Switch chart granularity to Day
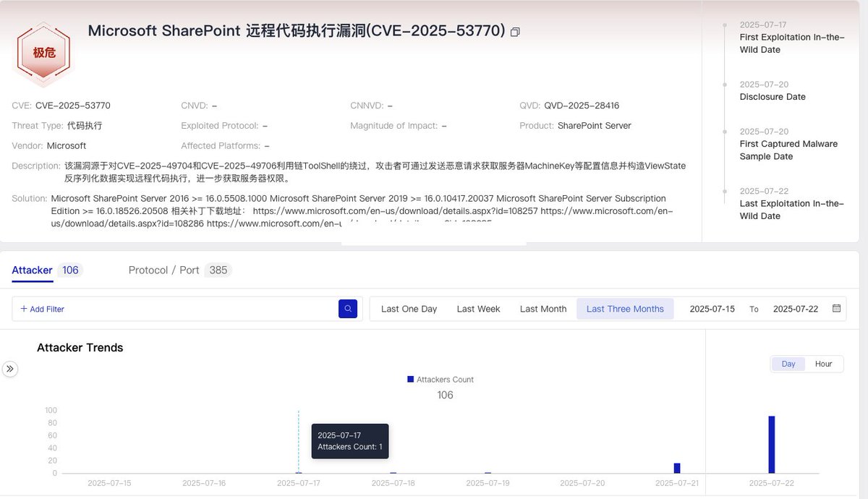 click(x=788, y=364)
